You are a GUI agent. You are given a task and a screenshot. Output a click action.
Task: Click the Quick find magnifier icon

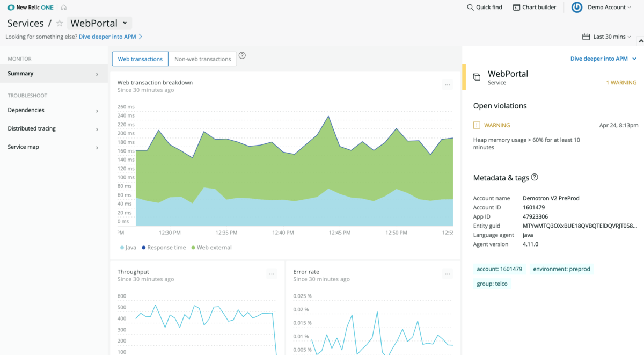[x=470, y=8]
